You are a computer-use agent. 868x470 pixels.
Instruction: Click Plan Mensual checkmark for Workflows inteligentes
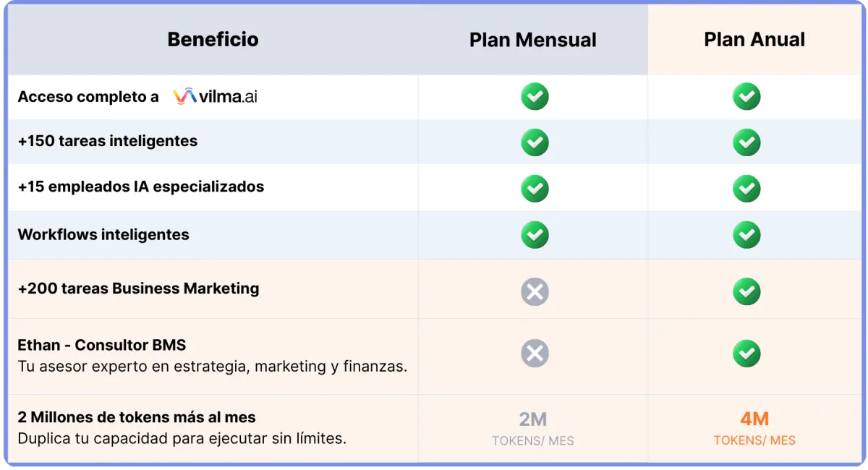535,234
